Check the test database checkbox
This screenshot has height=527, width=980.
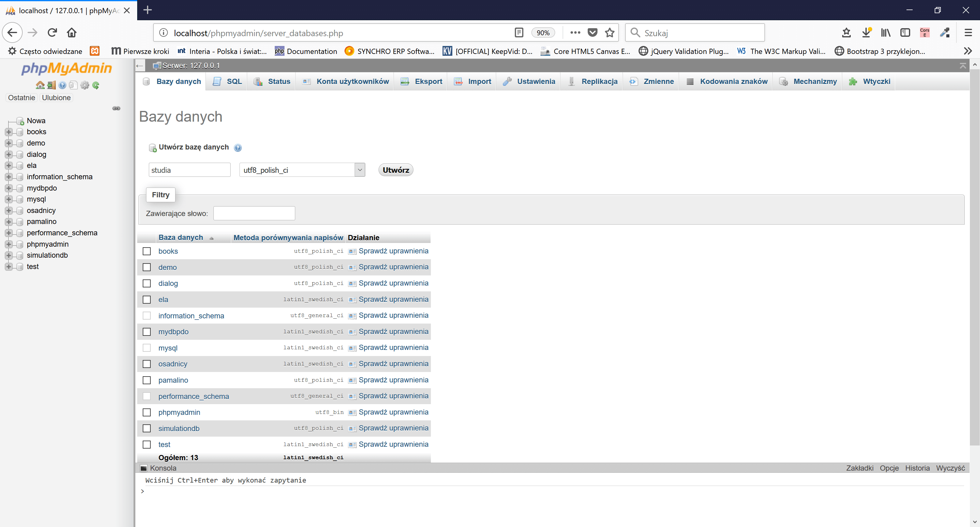[x=146, y=445]
